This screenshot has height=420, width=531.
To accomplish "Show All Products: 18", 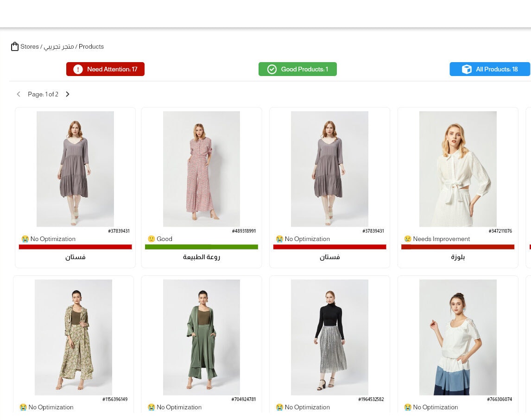I will coord(490,69).
